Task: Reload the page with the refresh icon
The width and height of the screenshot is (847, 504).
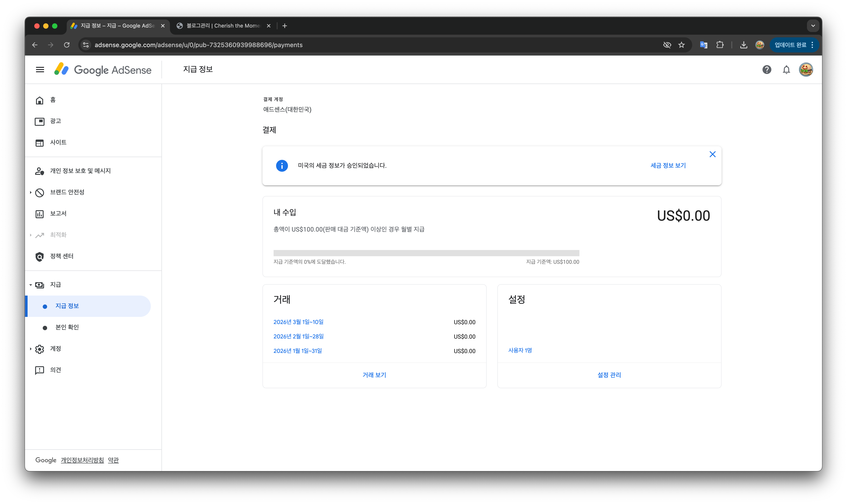Action: point(67,45)
